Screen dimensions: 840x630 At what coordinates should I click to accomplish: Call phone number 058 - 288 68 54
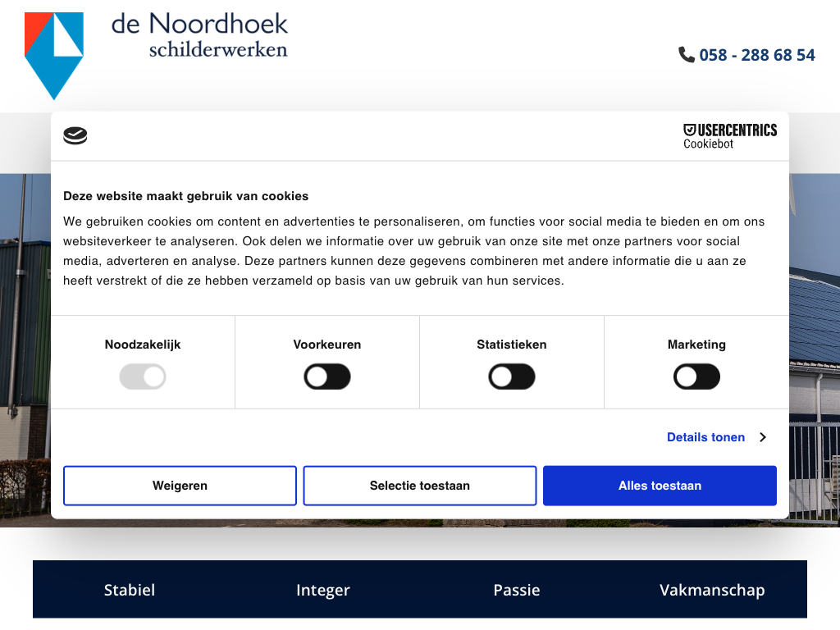(x=756, y=55)
